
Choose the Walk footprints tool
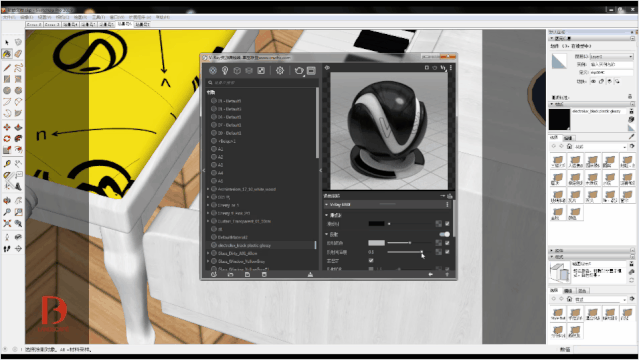point(7,249)
